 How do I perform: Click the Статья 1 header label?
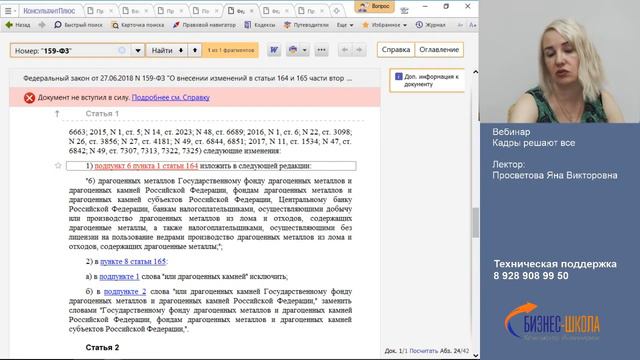pyautogui.click(x=102, y=113)
